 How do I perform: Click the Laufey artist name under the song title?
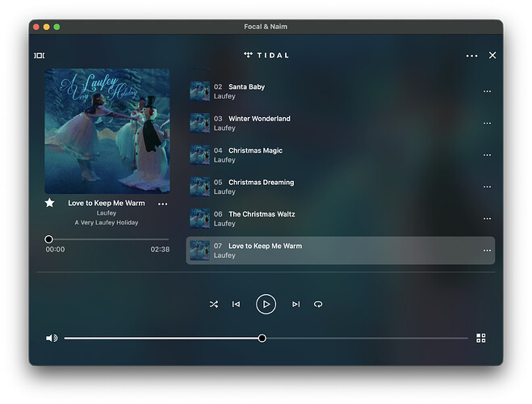coord(107,213)
